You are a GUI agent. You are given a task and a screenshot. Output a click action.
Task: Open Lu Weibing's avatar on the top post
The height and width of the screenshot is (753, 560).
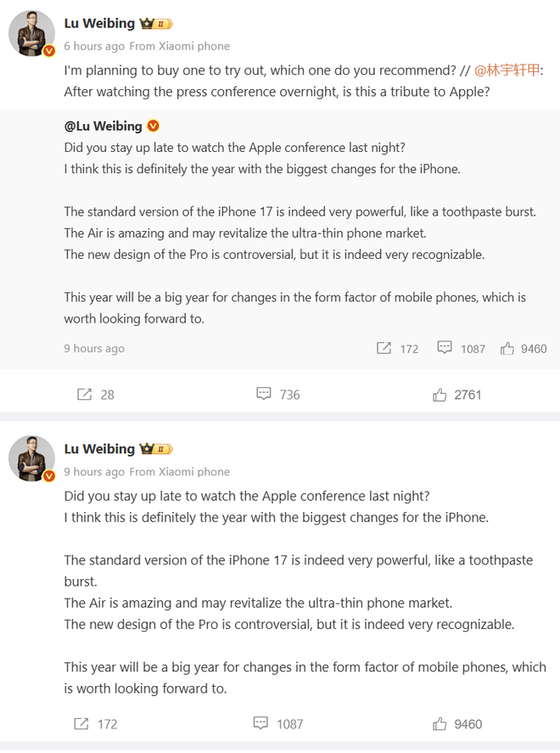click(x=32, y=35)
